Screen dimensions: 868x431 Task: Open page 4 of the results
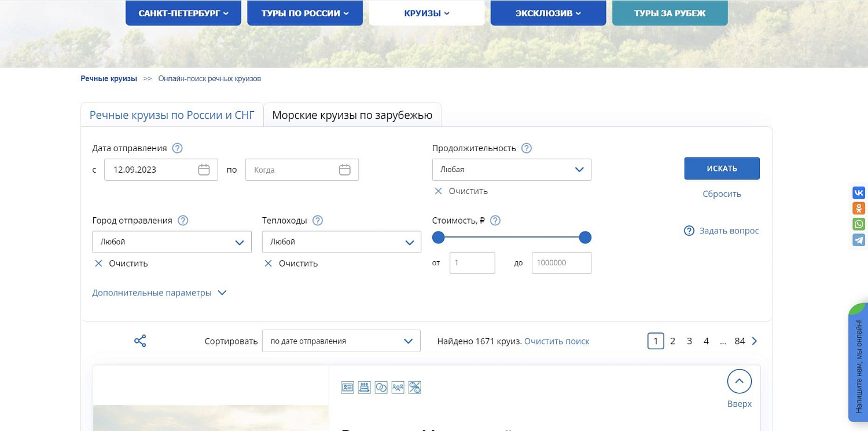tap(706, 341)
